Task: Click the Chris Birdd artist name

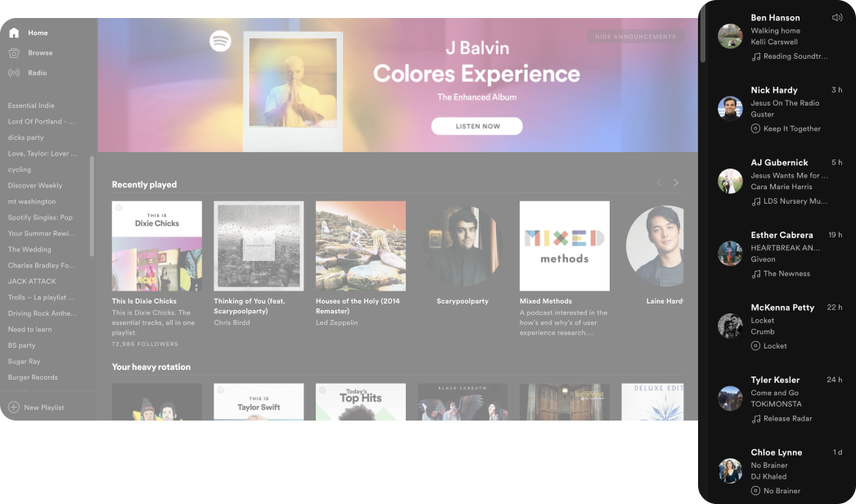Action: click(232, 322)
